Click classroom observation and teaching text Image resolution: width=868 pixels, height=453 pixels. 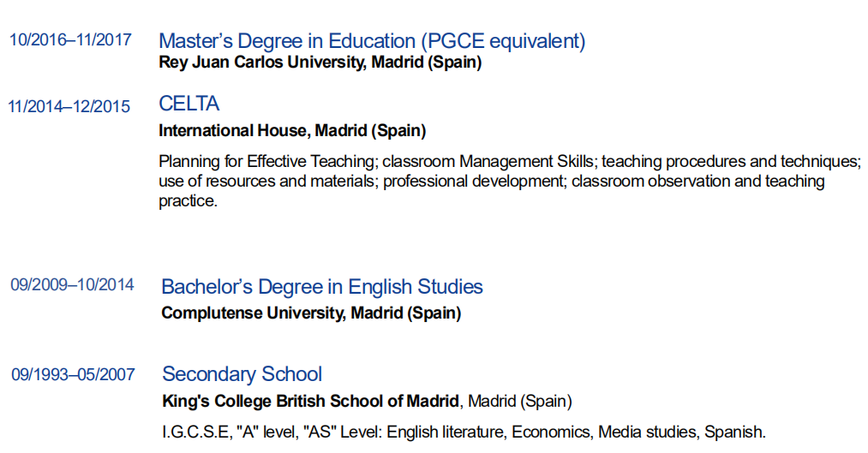click(697, 181)
